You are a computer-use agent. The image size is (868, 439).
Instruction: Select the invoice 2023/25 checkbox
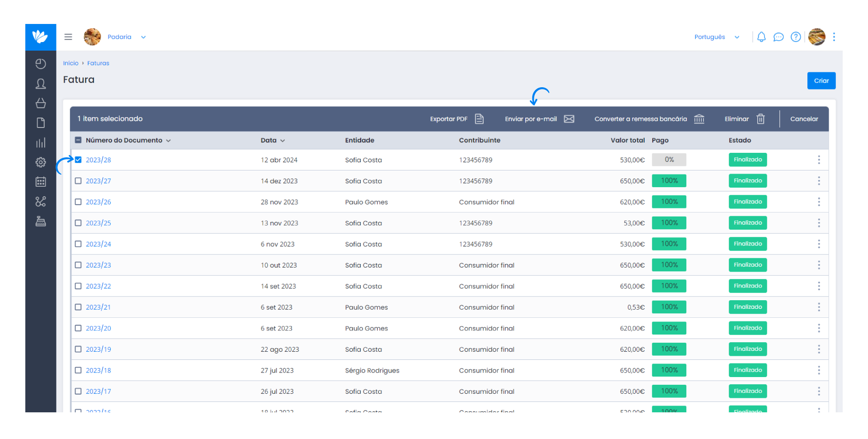point(78,223)
